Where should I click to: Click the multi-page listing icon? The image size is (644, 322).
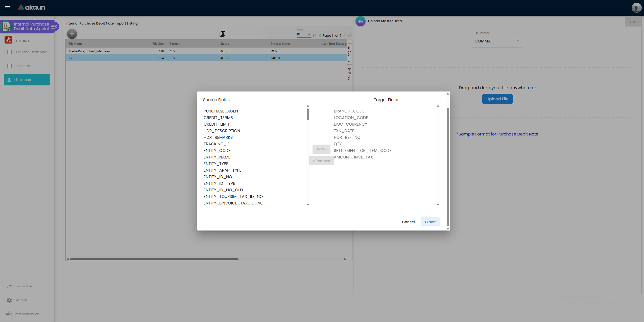(222, 34)
